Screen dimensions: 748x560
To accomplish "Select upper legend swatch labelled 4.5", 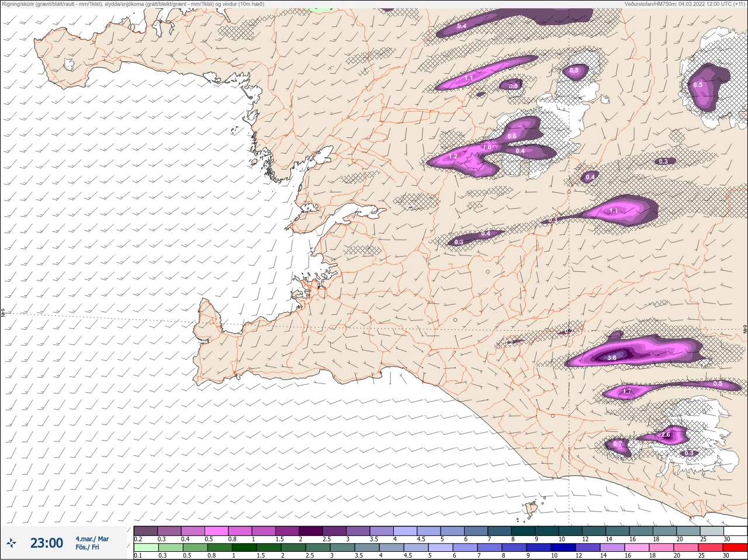I will tap(429, 531).
